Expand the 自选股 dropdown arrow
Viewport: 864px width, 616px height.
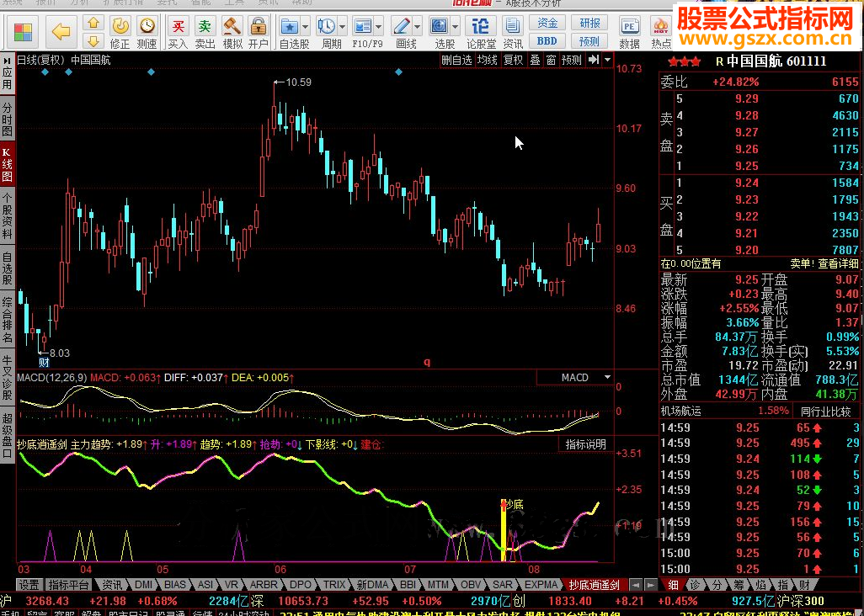point(305,26)
